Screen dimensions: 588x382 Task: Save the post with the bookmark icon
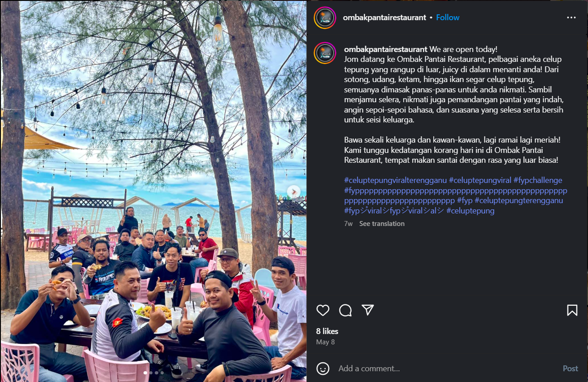[x=572, y=310]
